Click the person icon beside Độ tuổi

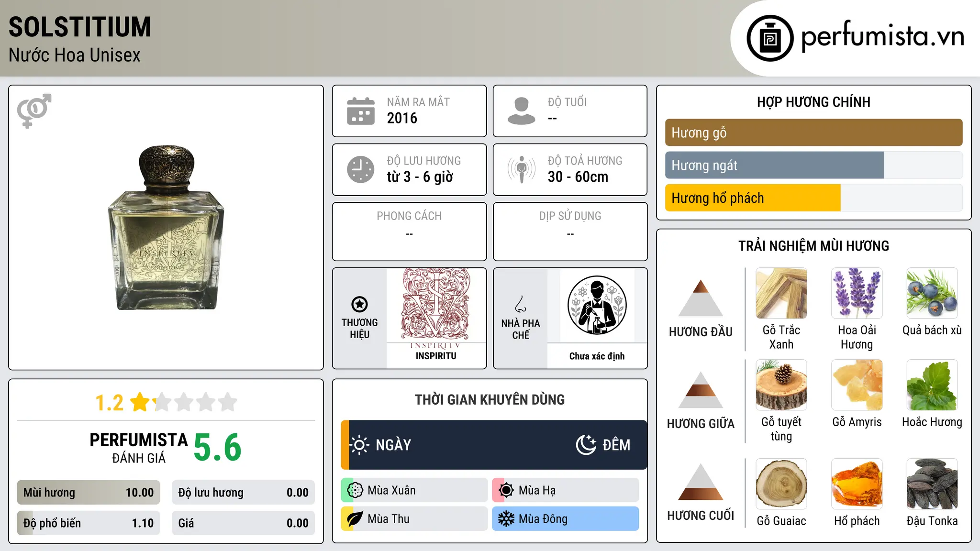tap(521, 111)
